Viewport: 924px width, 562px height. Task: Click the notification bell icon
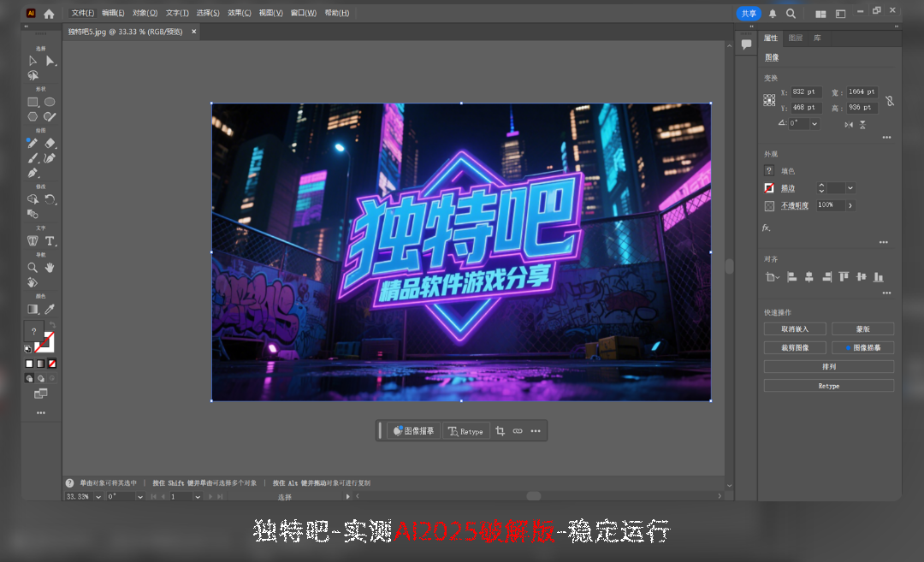coord(773,14)
